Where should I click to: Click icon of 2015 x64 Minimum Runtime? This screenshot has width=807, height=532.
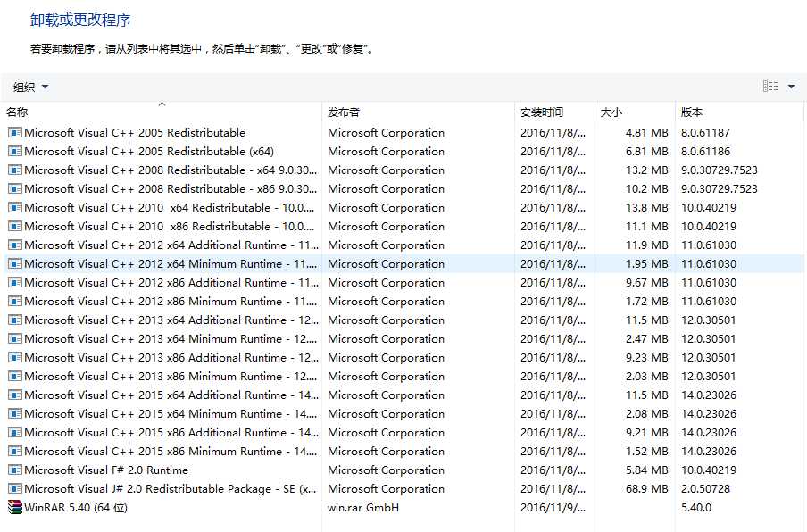point(15,414)
